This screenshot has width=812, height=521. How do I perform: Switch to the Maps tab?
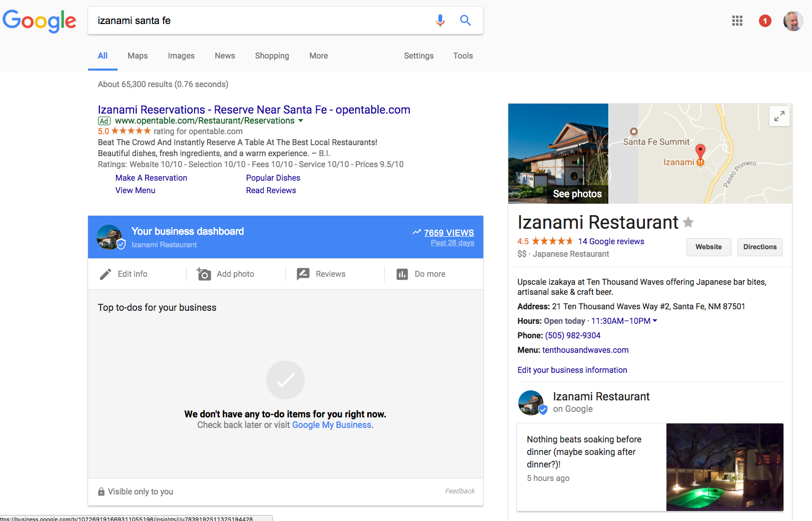pos(138,56)
